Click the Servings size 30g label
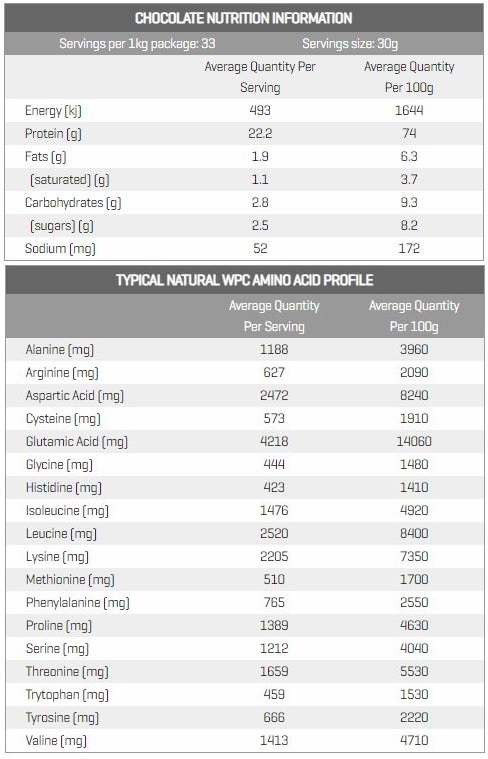The width and height of the screenshot is (488, 759). pos(350,44)
